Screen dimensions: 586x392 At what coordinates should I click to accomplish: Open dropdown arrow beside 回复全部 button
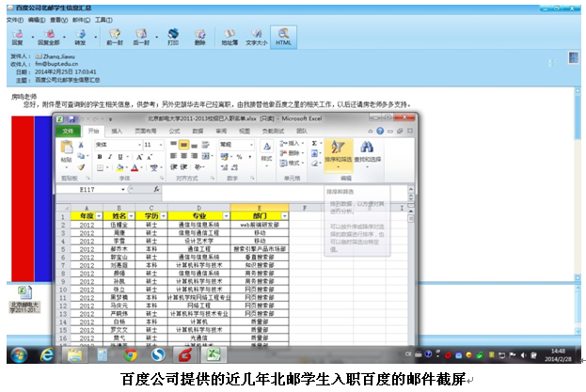click(x=64, y=37)
